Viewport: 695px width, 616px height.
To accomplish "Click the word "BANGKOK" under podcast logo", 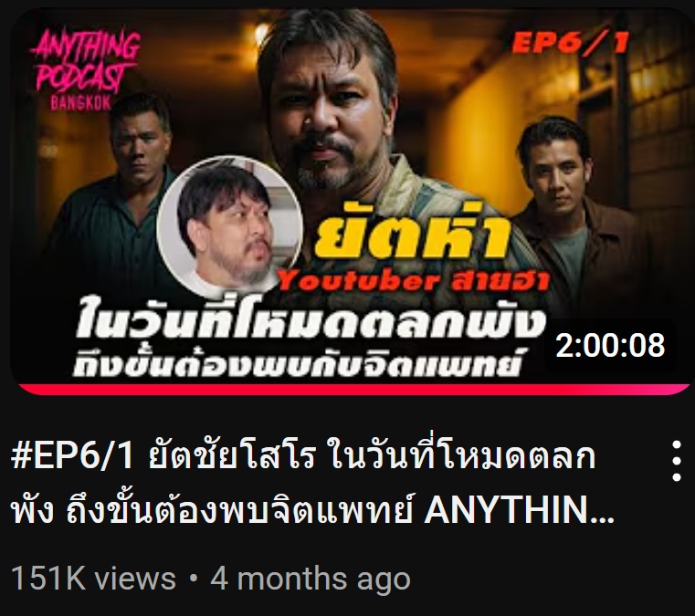I will tap(80, 103).
